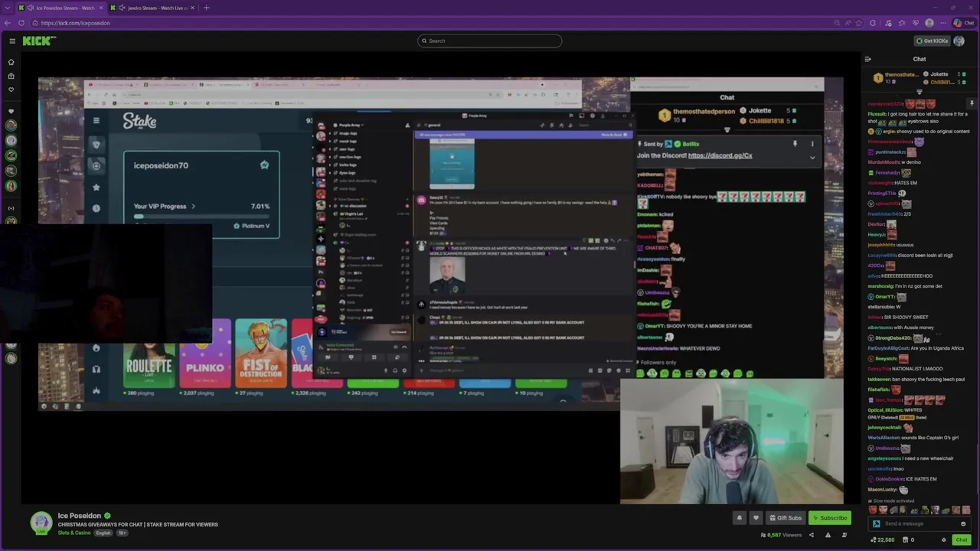Close the Ice Poseidon Stream tab
The image size is (980, 551).
pos(100,8)
